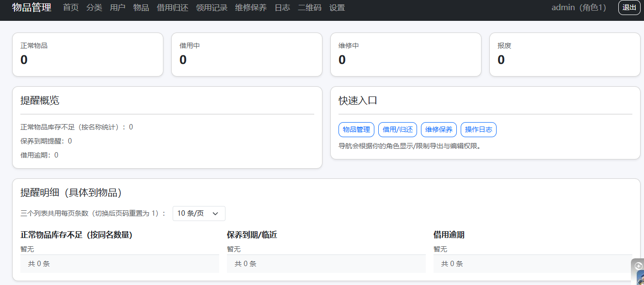View the 日志 page
This screenshot has width=644, height=285.
[282, 8]
